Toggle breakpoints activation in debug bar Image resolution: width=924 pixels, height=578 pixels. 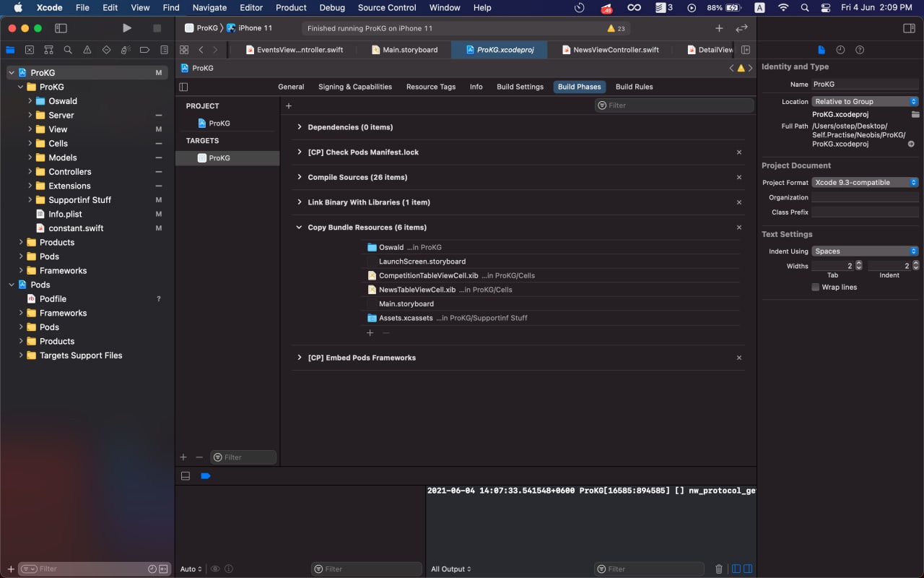point(205,476)
